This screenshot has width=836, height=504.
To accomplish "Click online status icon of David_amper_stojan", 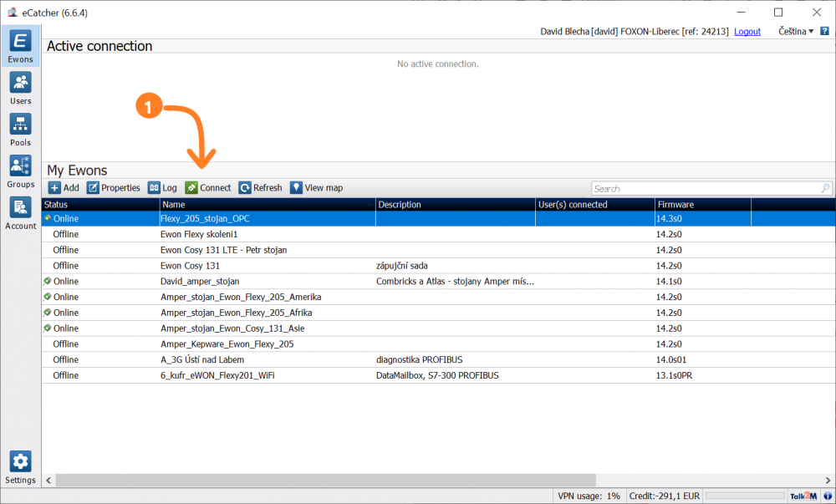I will click(48, 281).
